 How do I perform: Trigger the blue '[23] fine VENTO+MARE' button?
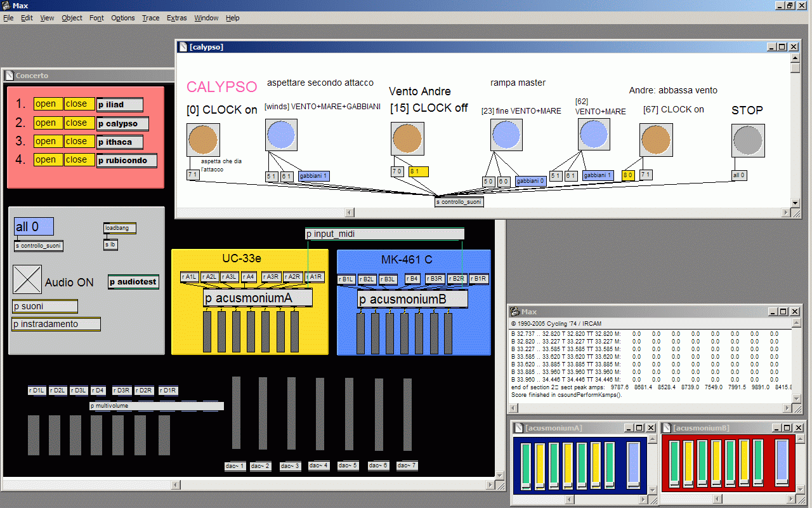[x=506, y=135]
